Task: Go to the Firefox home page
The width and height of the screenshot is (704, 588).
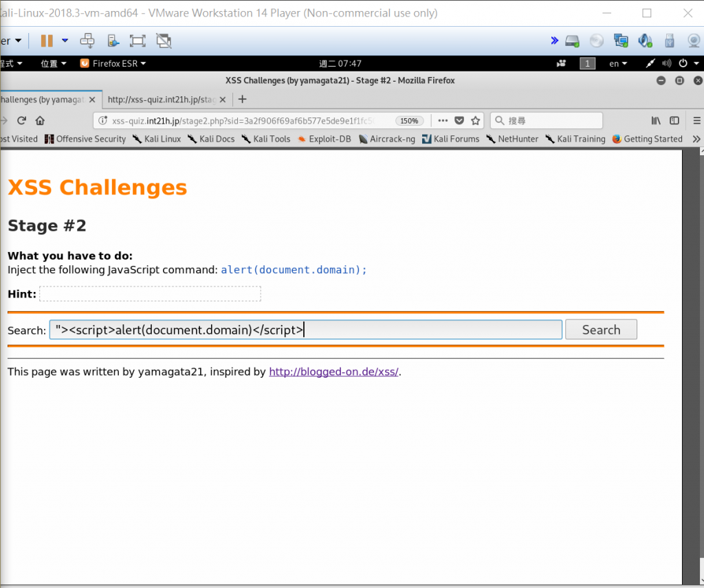Action: (40, 120)
